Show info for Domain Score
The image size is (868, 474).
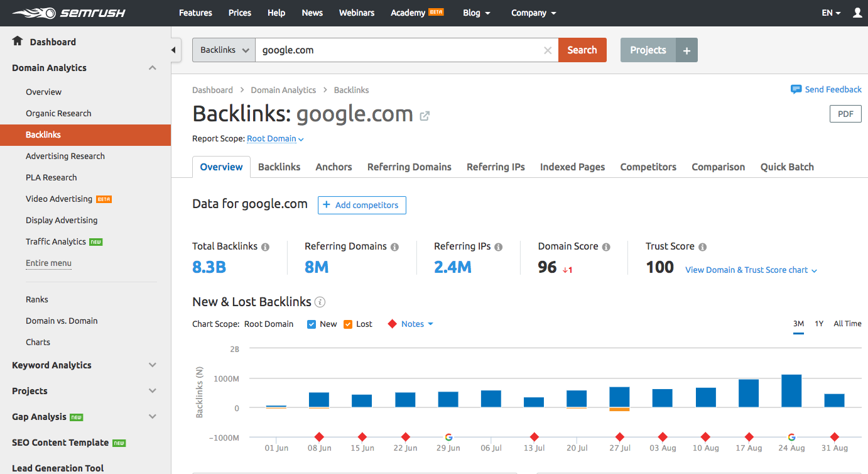[606, 247]
